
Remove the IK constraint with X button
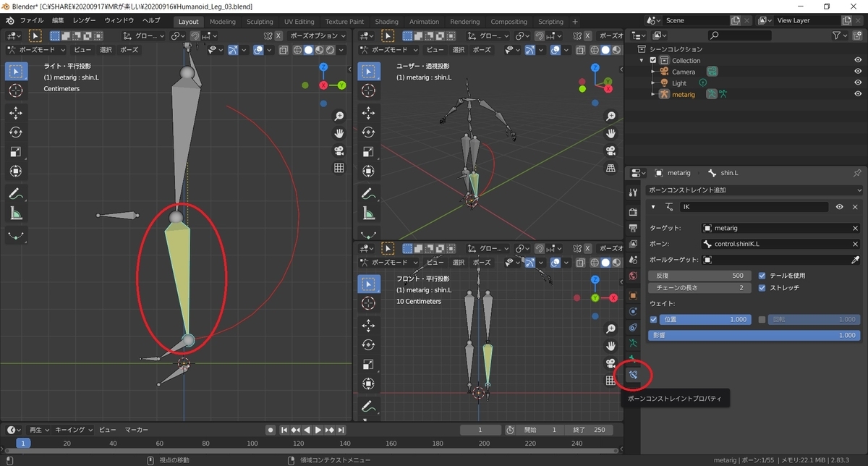(x=855, y=207)
